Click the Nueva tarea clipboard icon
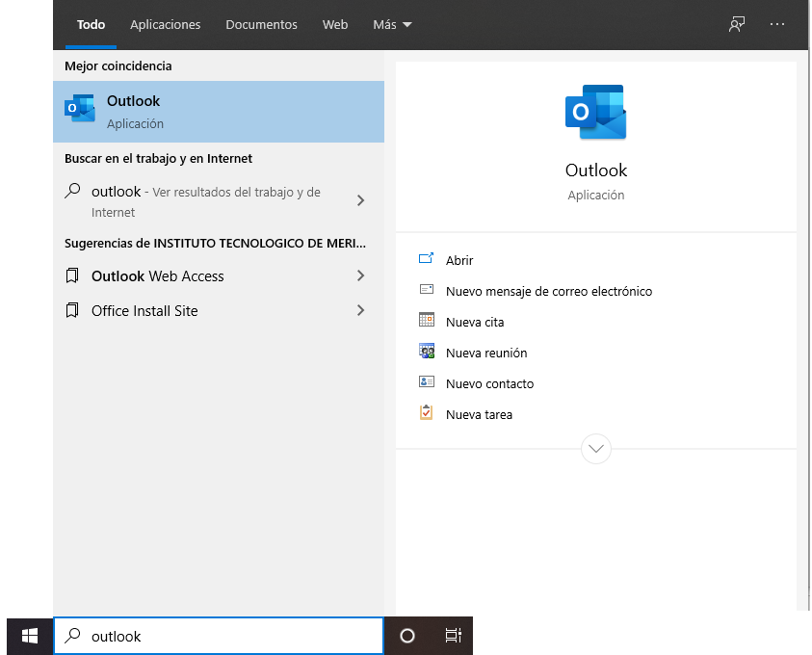This screenshot has width=812, height=655. 426,412
